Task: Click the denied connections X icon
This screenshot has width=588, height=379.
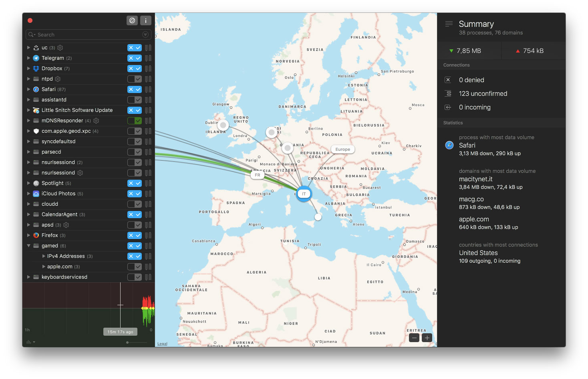Action: point(448,80)
